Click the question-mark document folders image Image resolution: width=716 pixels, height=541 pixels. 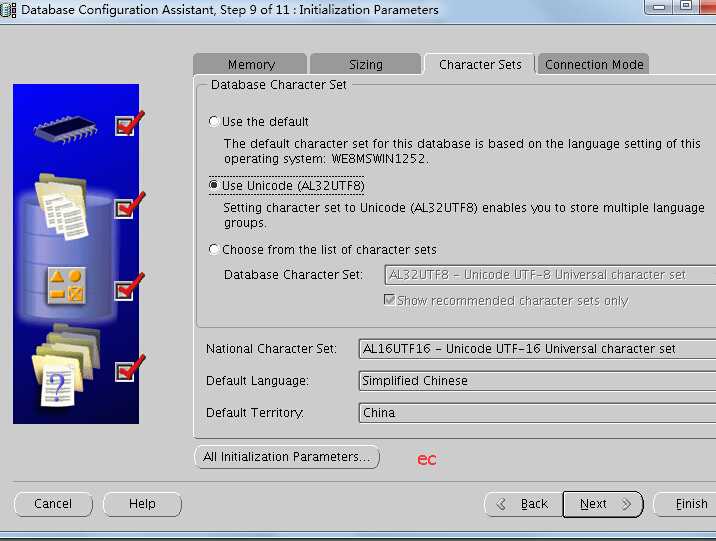(65, 365)
